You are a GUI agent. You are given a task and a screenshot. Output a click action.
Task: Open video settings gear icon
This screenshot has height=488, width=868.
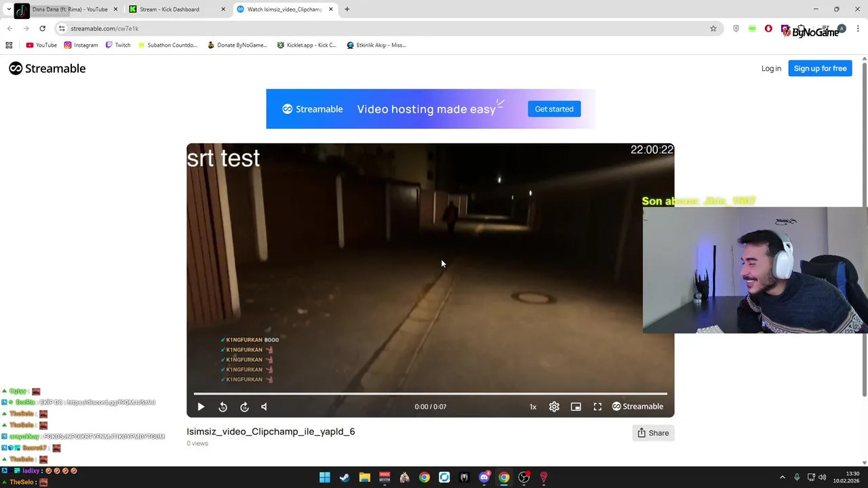coord(554,407)
